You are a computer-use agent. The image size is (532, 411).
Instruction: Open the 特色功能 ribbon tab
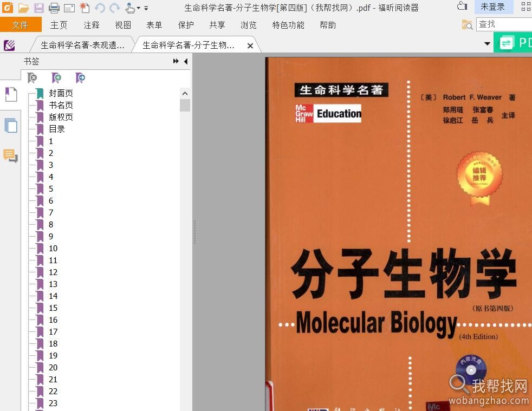click(288, 25)
